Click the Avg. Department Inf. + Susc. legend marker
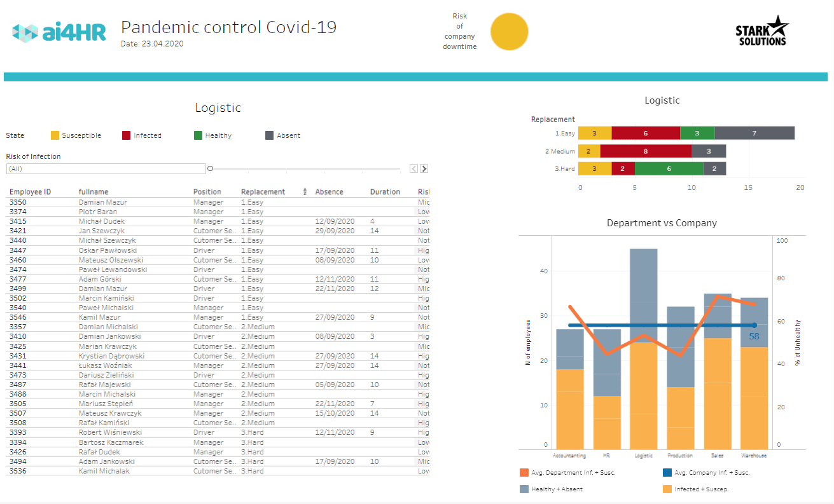The height and width of the screenshot is (504, 834). click(524, 473)
